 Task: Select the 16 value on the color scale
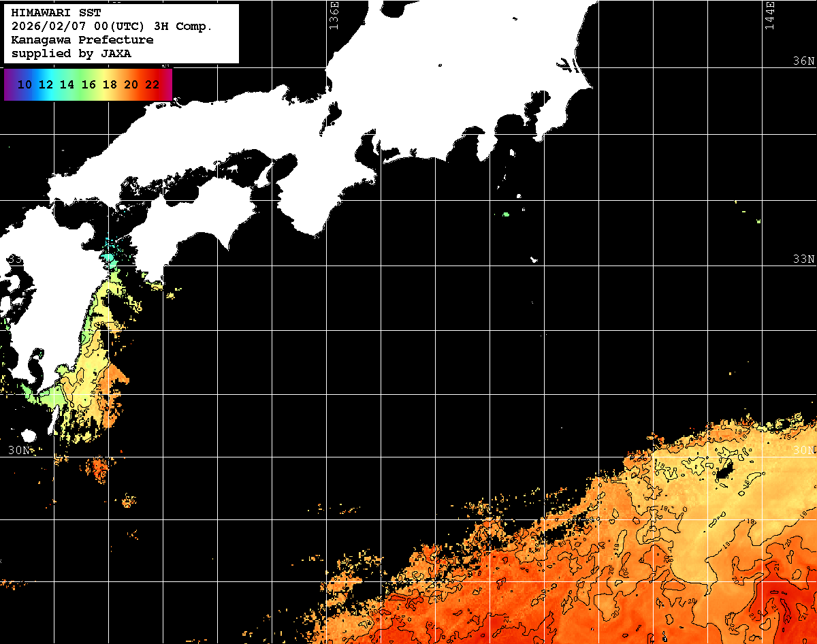pos(89,85)
